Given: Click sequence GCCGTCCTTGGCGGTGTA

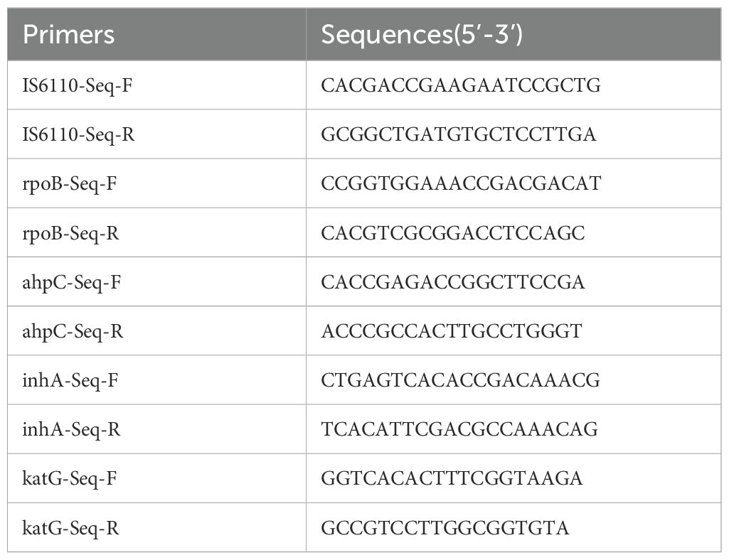Looking at the screenshot, I should point(445,527).
